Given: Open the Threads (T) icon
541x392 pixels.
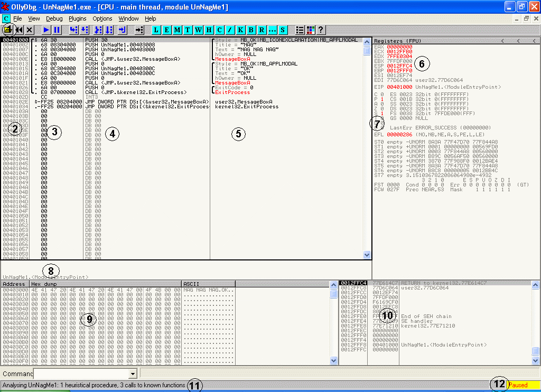Looking at the screenshot, I should 188,30.
